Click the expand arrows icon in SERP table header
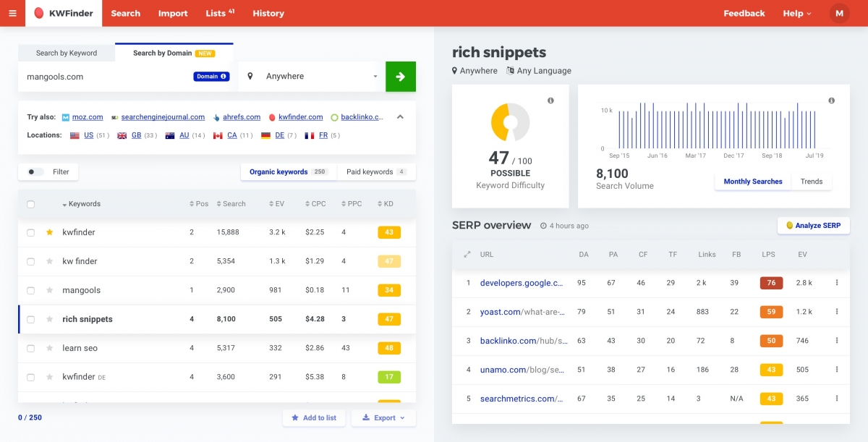The width and height of the screenshot is (868, 442). tap(467, 255)
